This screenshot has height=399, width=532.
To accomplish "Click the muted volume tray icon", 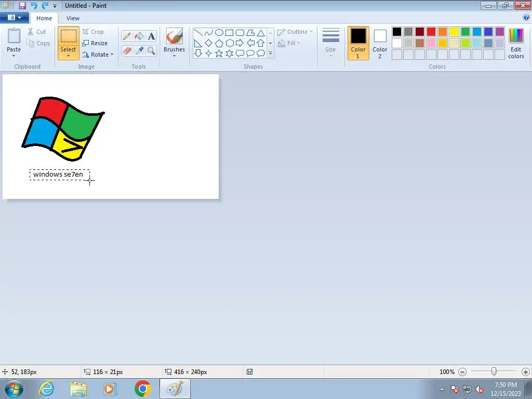I will pos(480,389).
